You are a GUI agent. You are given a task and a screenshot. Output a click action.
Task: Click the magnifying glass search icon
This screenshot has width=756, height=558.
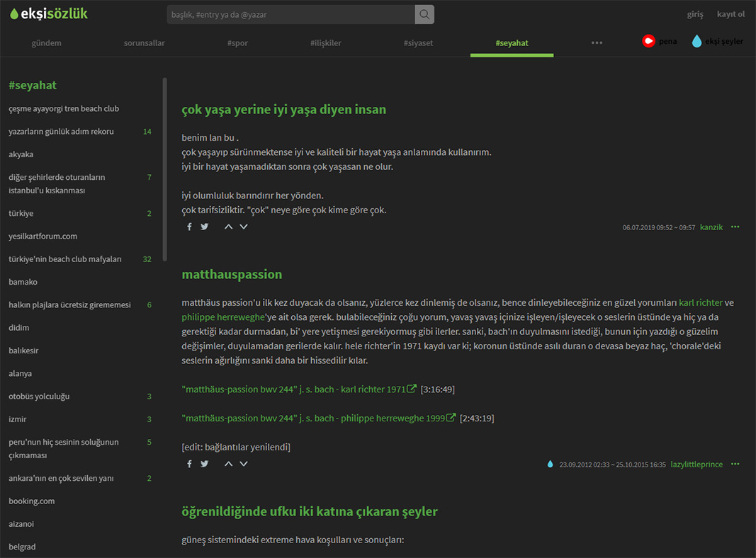(424, 14)
